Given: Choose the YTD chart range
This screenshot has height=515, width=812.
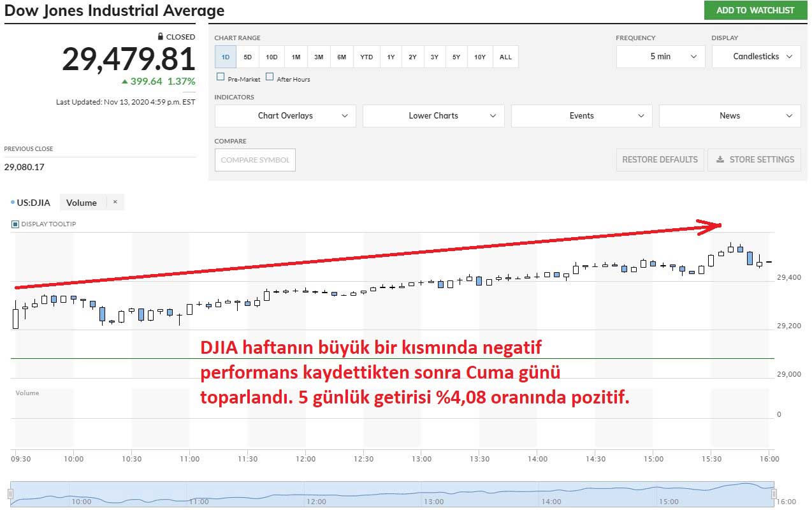Looking at the screenshot, I should pos(366,57).
